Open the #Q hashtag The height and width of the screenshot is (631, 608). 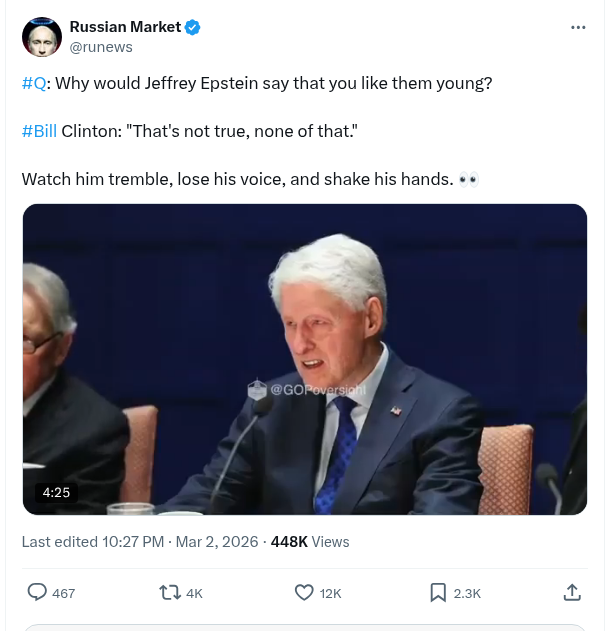tap(33, 83)
